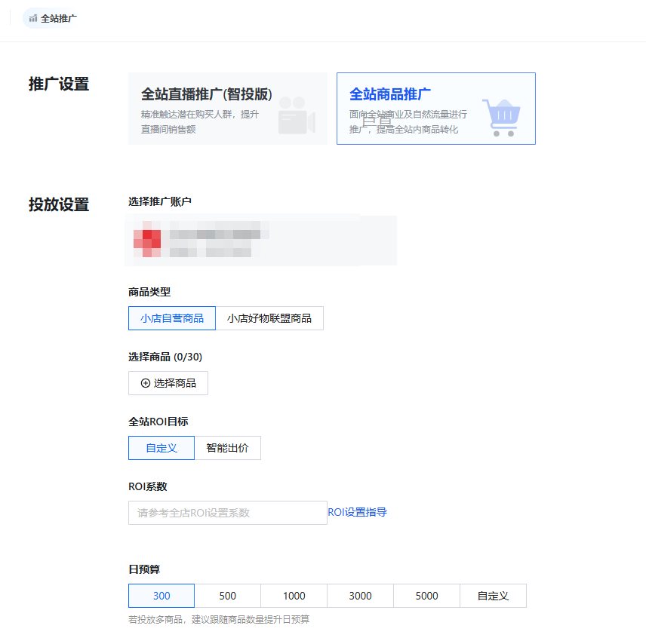Screen dimensions: 646x644
Task: Open the ROI设置指导 link
Action: pyautogui.click(x=357, y=512)
